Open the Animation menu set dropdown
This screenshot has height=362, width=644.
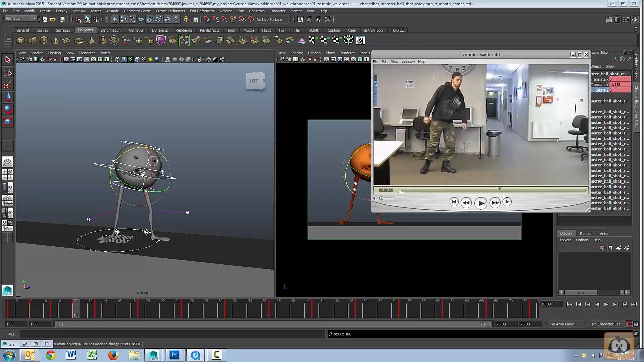coord(20,18)
